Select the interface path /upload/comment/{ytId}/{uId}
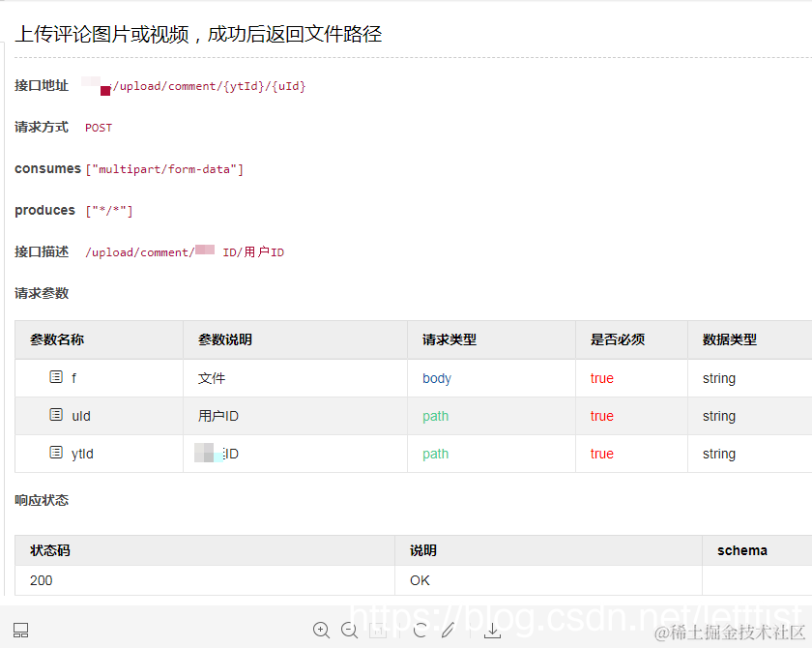This screenshot has width=812, height=648. coord(209,86)
